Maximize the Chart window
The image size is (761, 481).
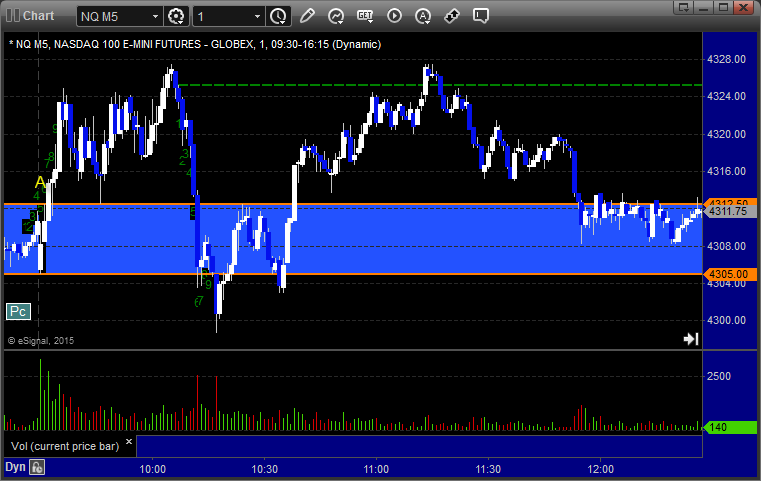723,7
